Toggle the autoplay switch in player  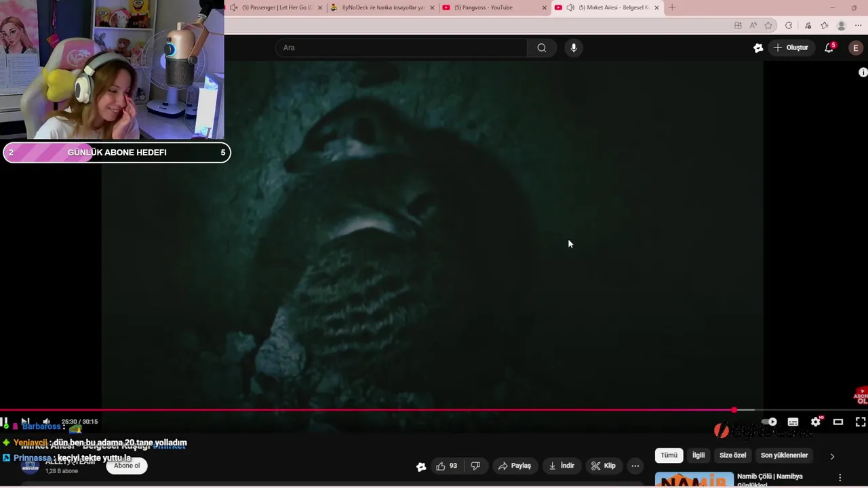[x=769, y=422]
